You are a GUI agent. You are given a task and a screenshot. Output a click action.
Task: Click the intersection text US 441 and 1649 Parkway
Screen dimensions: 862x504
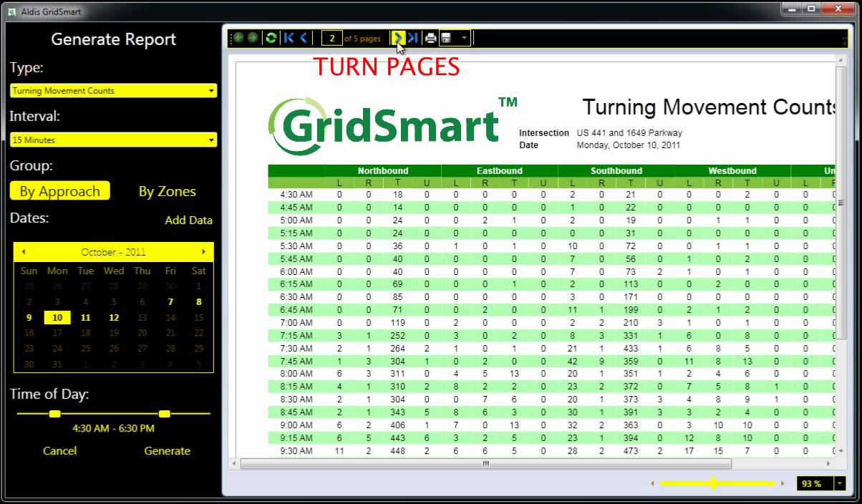(x=629, y=133)
